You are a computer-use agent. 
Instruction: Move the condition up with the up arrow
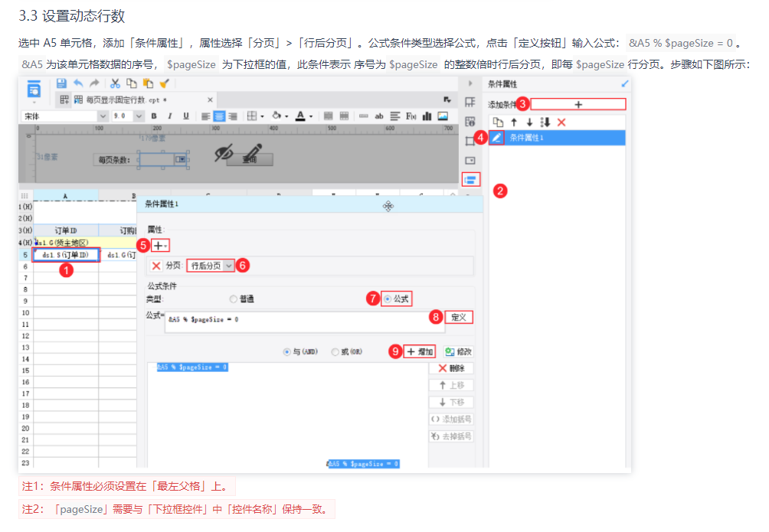(x=513, y=122)
